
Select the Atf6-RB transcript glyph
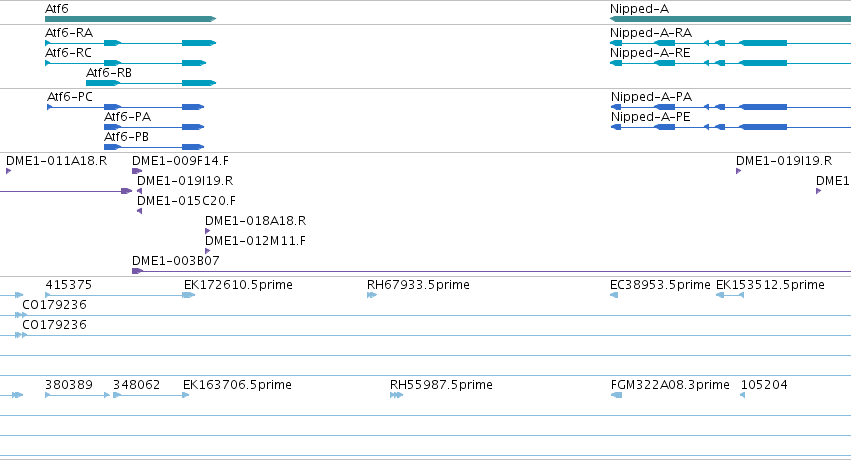(151, 83)
